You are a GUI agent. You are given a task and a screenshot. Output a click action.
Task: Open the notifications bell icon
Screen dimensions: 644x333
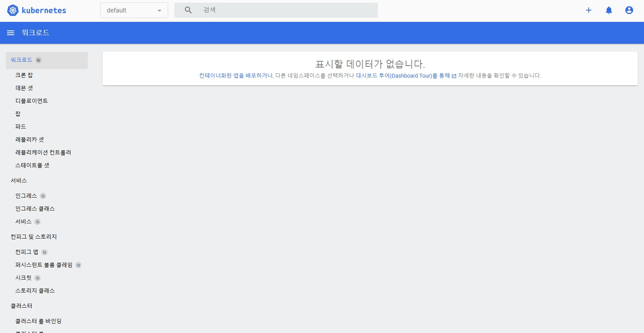(x=609, y=10)
